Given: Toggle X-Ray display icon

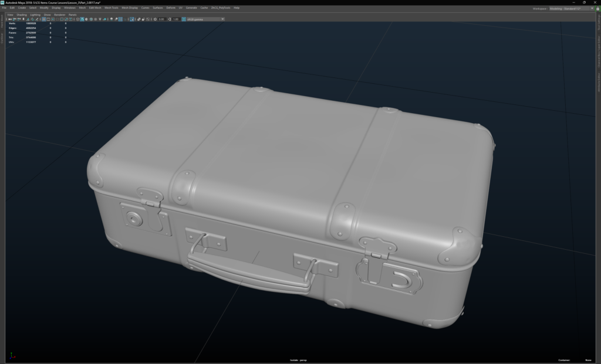Looking at the screenshot, I should pos(139,19).
